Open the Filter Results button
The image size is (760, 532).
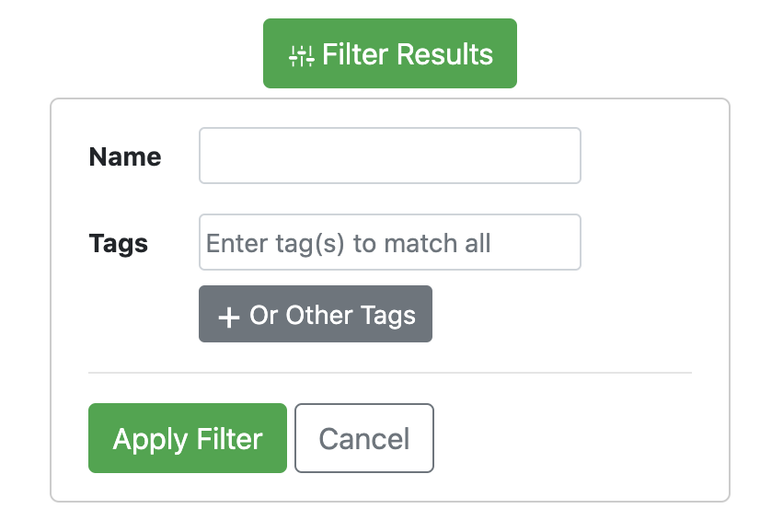click(390, 53)
